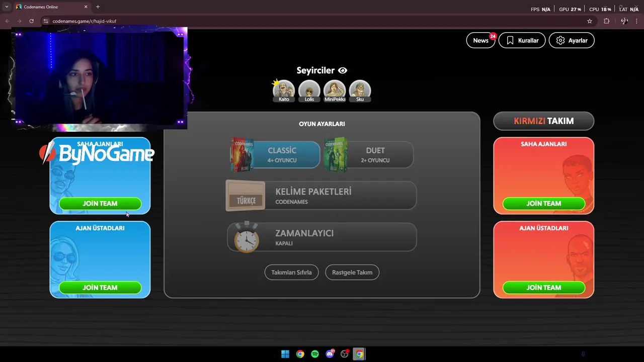
Task: Click the Oyun Ayarları heading
Action: coord(322,124)
